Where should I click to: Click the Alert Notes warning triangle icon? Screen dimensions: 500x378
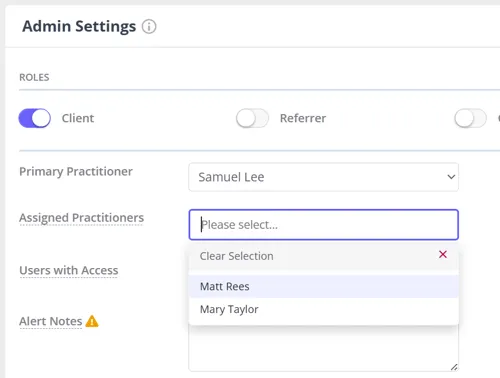[92, 321]
